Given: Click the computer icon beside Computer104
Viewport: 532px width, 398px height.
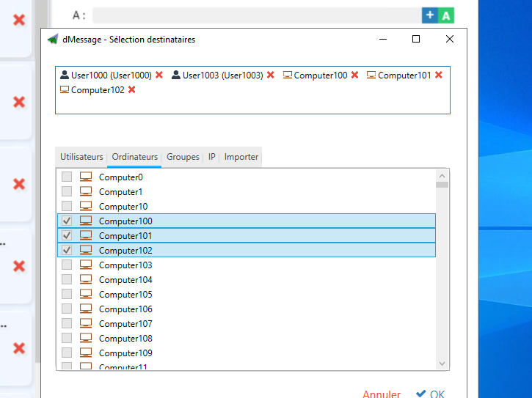Looking at the screenshot, I should [86, 280].
